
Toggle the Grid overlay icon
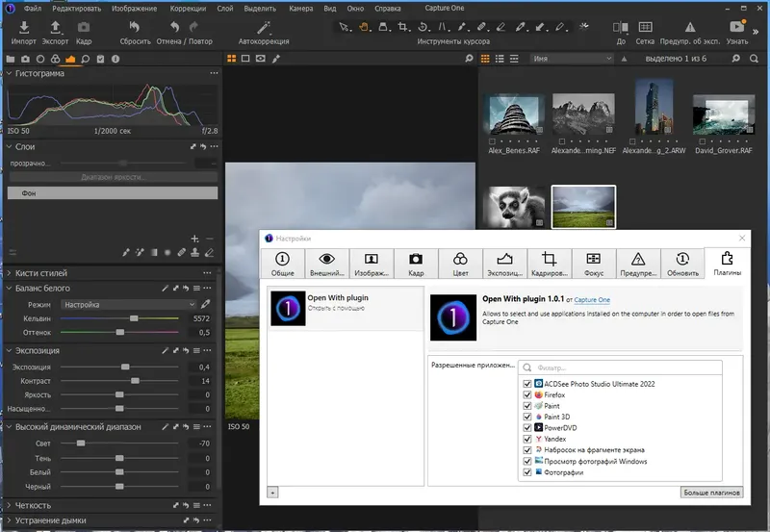[645, 28]
